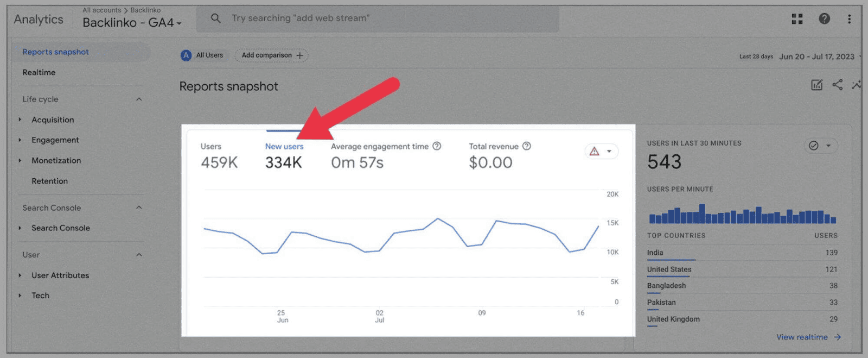Screen dimensions: 868x358
Task: Open the three-dot more options menu
Action: (849, 19)
